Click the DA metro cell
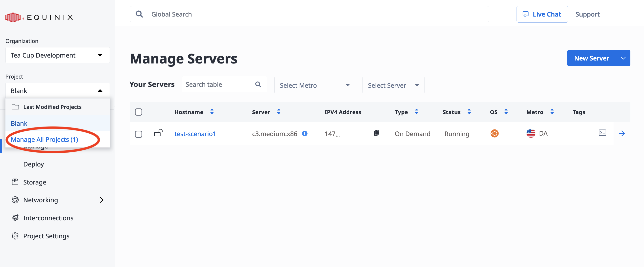 (543, 133)
